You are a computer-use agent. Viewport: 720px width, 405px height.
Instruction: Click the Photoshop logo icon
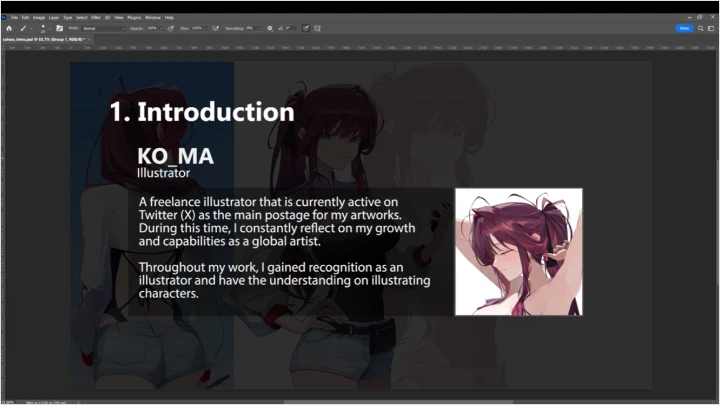(x=4, y=17)
